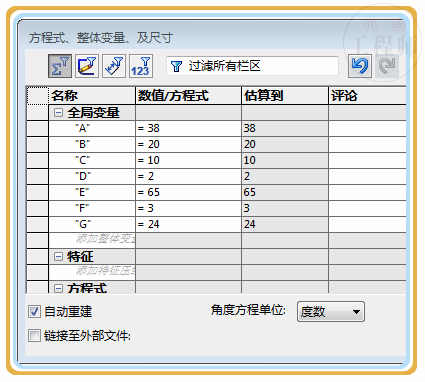This screenshot has width=425, height=382.
Task: Click the value cell "= 24"
Action: coord(188,224)
